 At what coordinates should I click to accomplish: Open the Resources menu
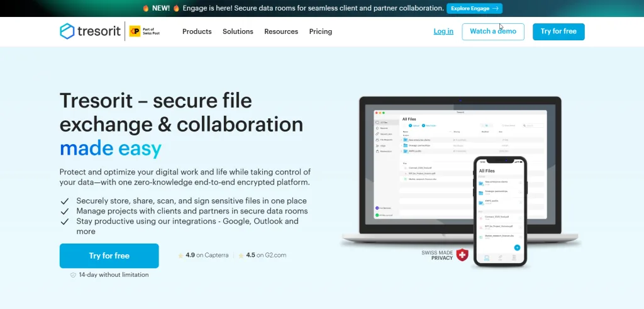point(281,31)
